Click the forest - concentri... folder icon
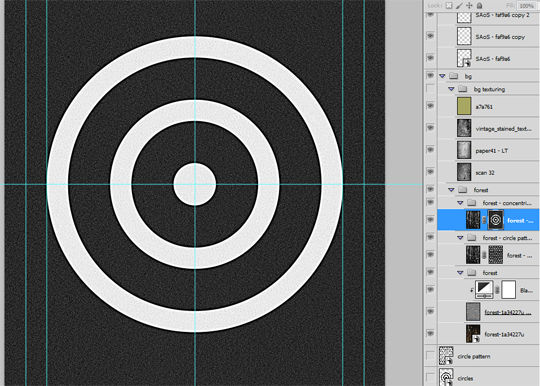 [471, 203]
